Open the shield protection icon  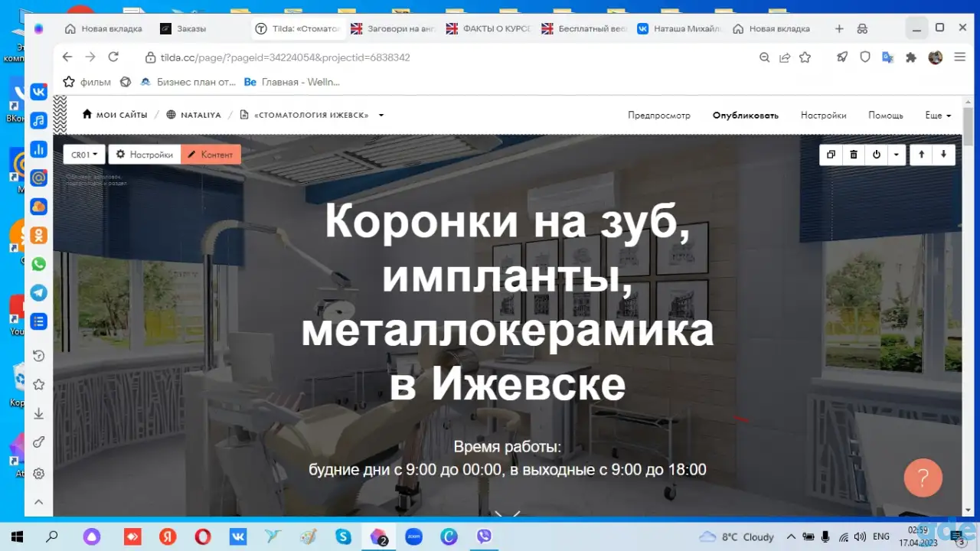tap(865, 57)
